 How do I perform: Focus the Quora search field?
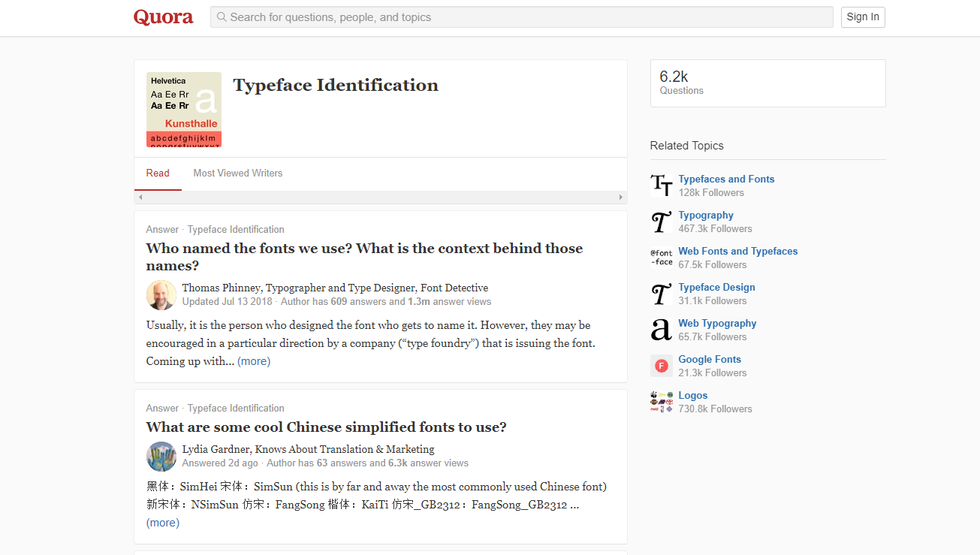(x=522, y=17)
